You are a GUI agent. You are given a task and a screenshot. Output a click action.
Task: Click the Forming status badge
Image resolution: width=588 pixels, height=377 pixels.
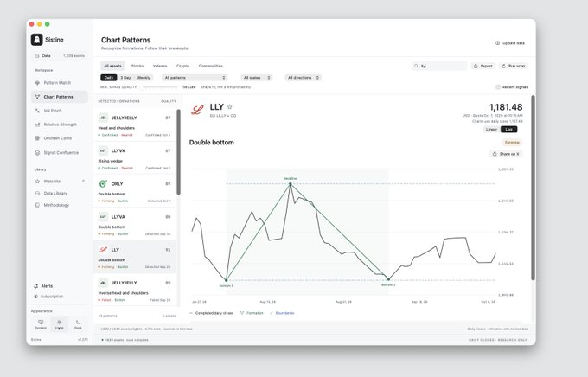point(512,143)
